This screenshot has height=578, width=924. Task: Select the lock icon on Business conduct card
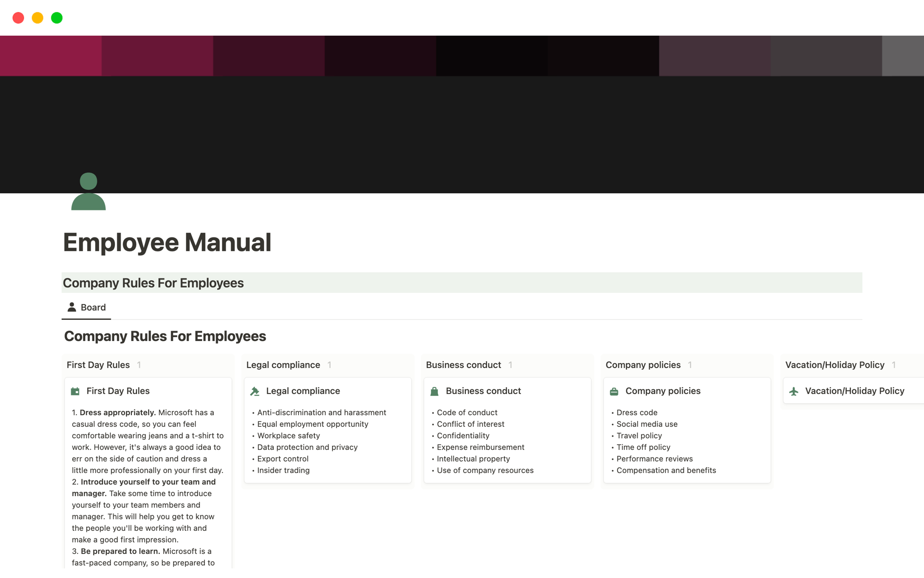click(434, 391)
